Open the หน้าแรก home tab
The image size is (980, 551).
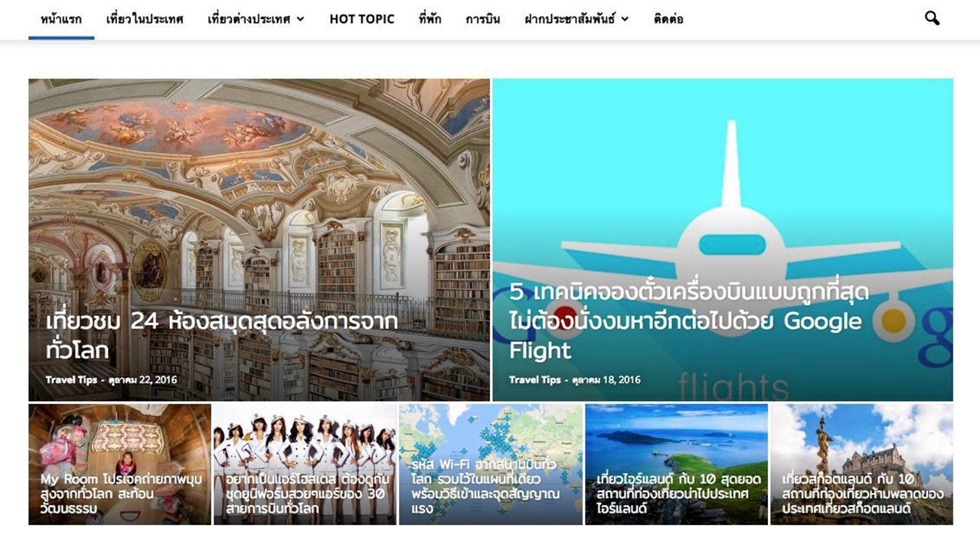[61, 19]
